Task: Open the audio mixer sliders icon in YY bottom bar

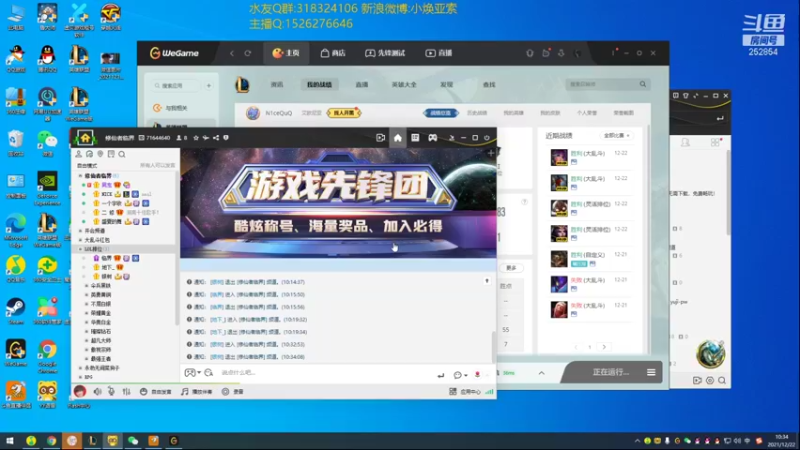Action: click(127, 392)
